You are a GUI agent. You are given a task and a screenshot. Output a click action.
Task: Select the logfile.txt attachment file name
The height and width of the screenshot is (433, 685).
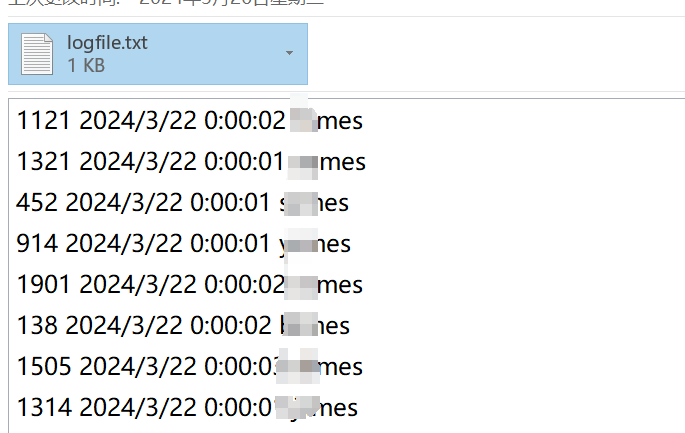[108, 42]
